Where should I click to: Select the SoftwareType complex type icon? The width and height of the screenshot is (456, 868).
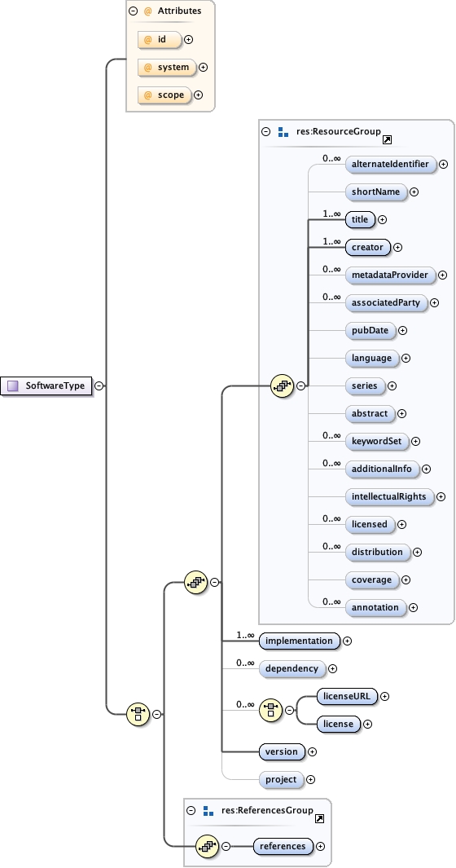(x=13, y=386)
